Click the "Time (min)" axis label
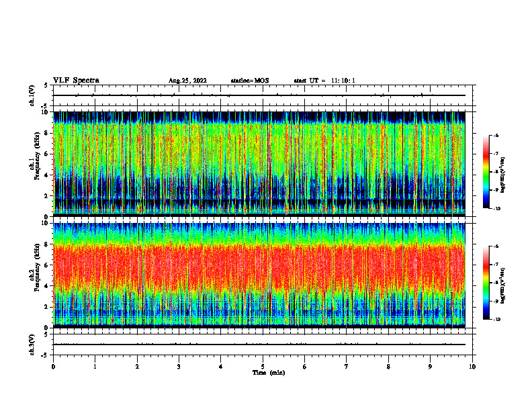This screenshot has width=532, height=411. (x=269, y=373)
